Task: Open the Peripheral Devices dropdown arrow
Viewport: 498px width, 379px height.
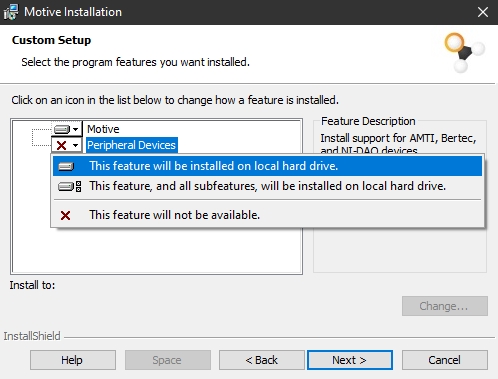Action: (x=76, y=145)
